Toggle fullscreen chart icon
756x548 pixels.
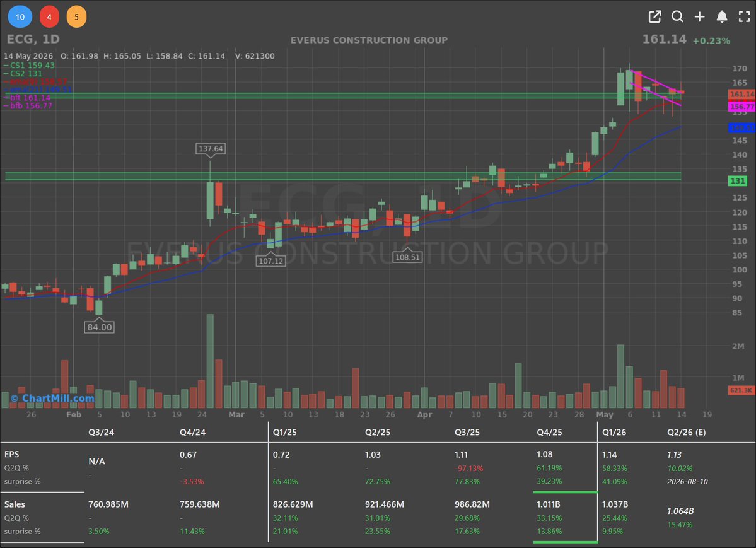[745, 16]
